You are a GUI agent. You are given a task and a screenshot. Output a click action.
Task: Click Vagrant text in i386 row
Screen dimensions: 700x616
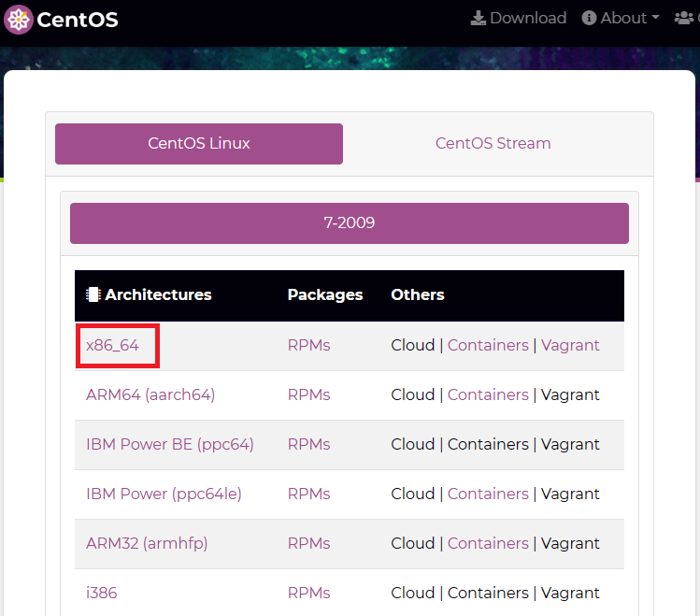[570, 594]
